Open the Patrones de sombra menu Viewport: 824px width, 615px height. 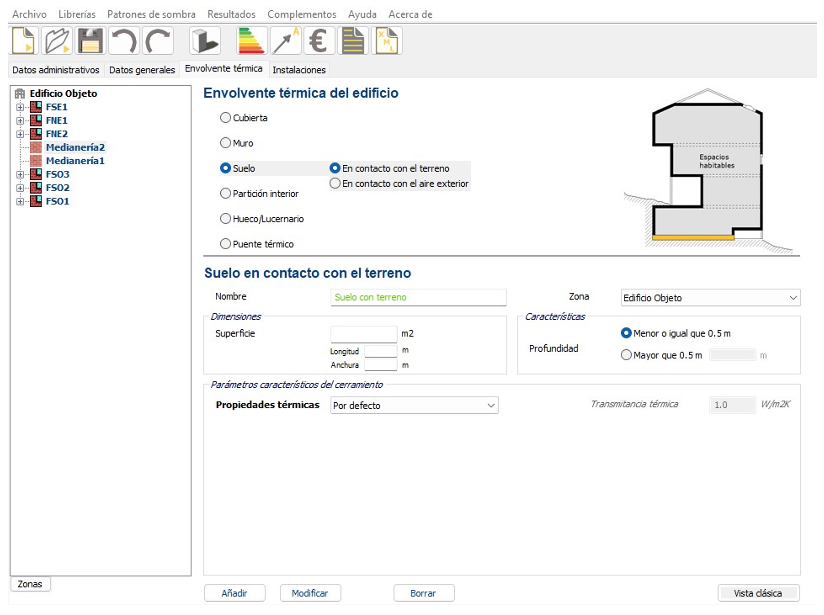[x=153, y=14]
